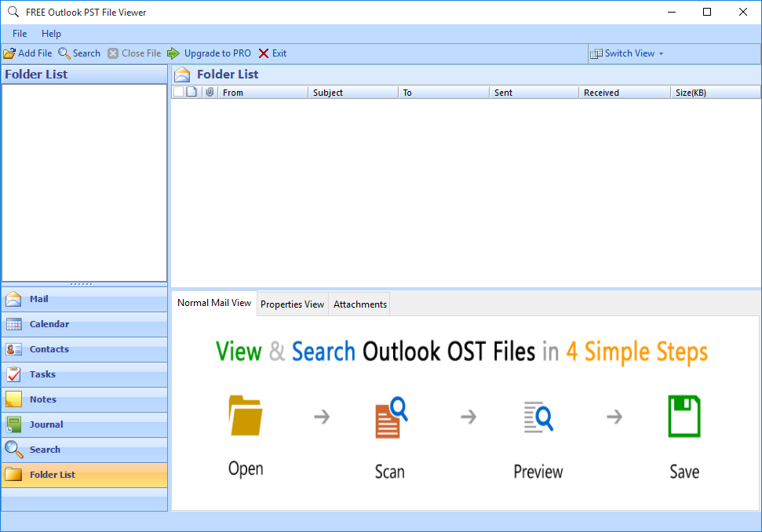Toggle the read/unread column header icon
Viewport: 762px width, 532px height.
tap(191, 92)
